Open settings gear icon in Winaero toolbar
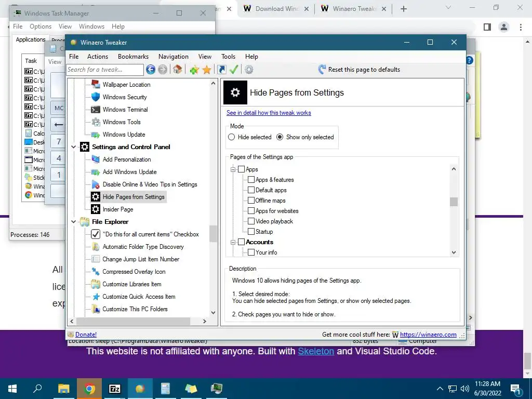This screenshot has width=532, height=399. point(249,70)
